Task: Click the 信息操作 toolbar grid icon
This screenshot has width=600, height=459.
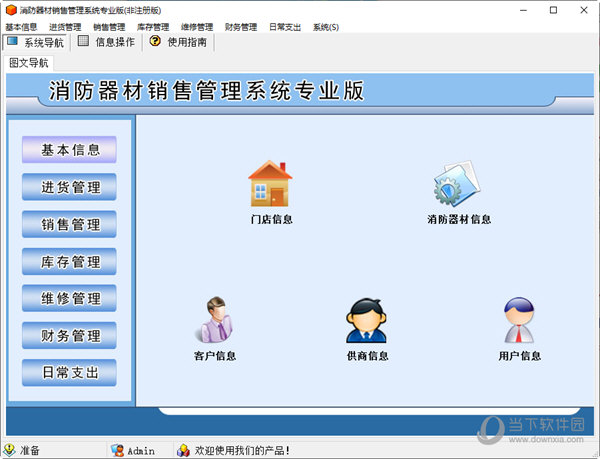Action: click(83, 41)
